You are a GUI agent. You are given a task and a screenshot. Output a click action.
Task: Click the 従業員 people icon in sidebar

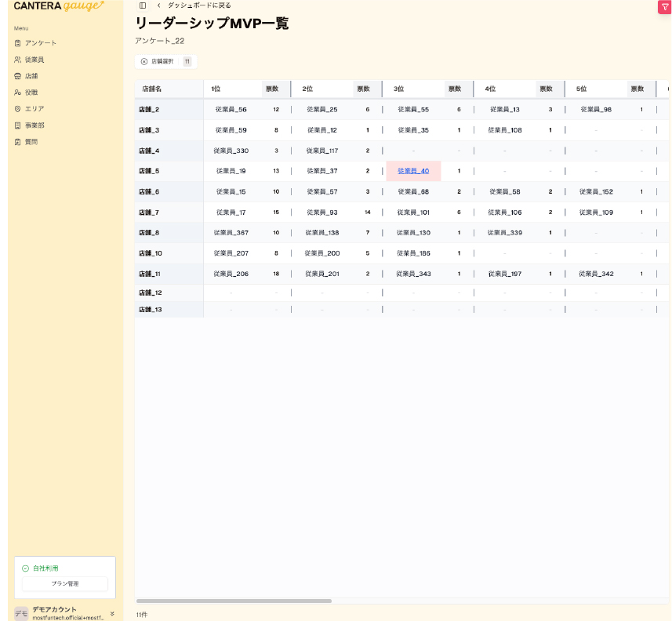coord(17,60)
